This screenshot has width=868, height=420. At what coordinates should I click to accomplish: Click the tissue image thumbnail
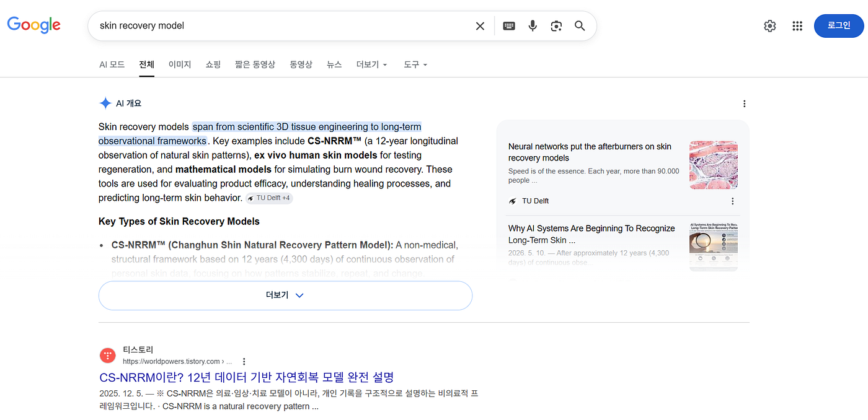click(x=714, y=165)
